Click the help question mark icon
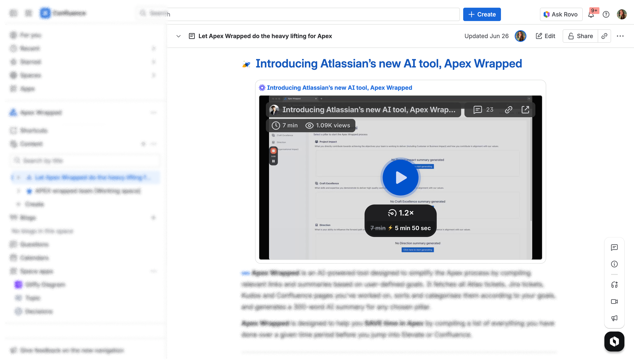The width and height of the screenshot is (634, 364). (606, 15)
